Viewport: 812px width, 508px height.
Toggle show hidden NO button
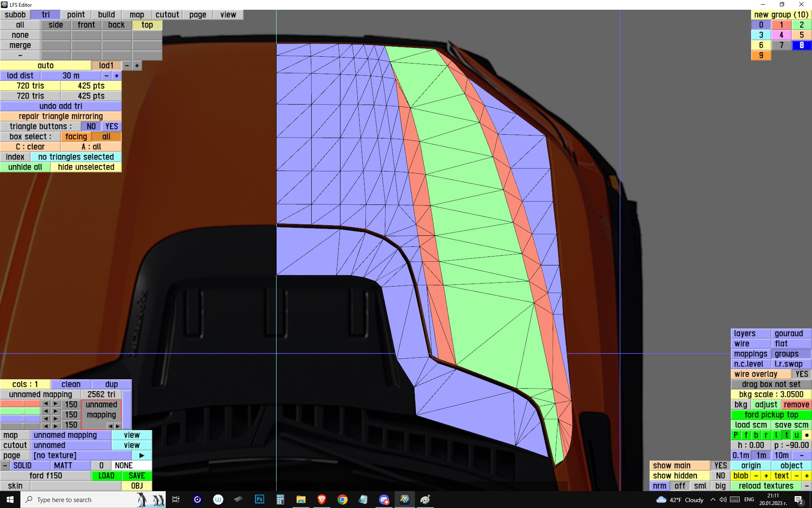(720, 476)
